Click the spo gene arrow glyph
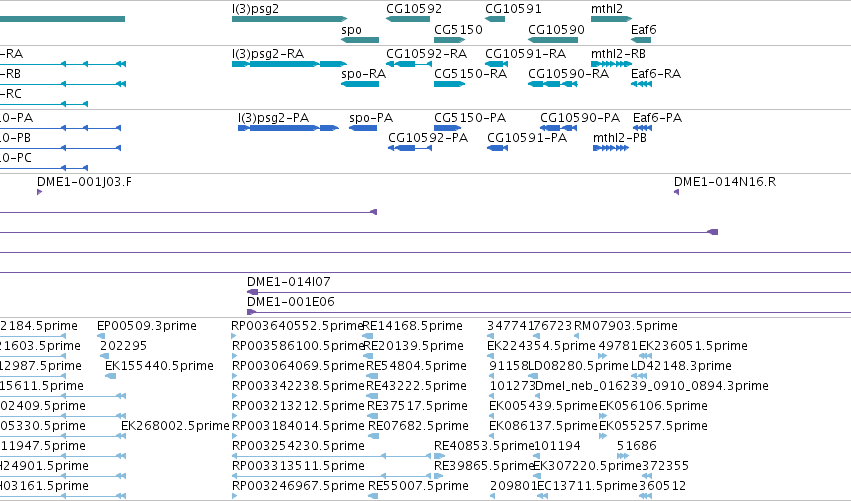 (360, 40)
